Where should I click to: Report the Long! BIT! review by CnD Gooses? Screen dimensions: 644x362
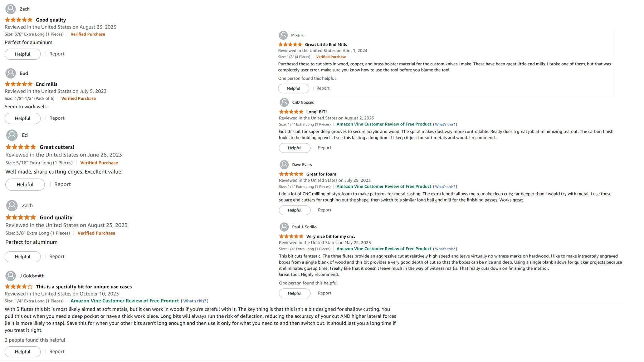click(325, 148)
